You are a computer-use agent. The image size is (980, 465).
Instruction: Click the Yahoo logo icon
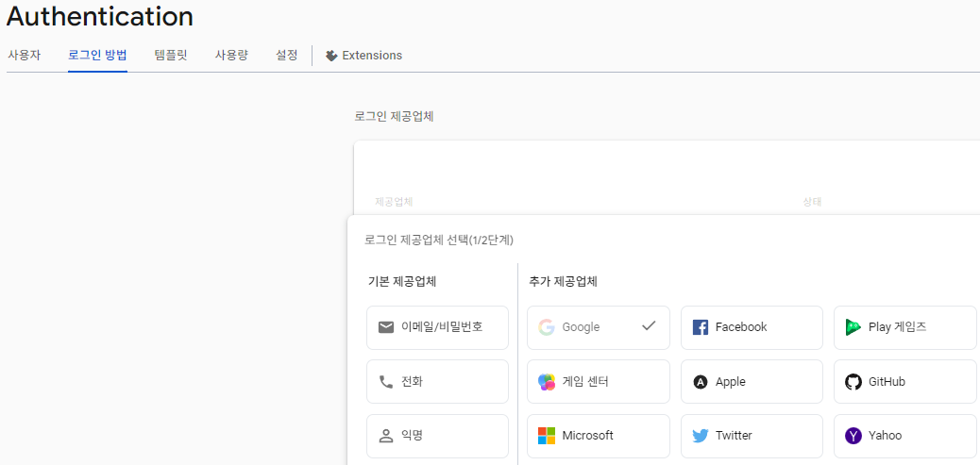click(853, 436)
